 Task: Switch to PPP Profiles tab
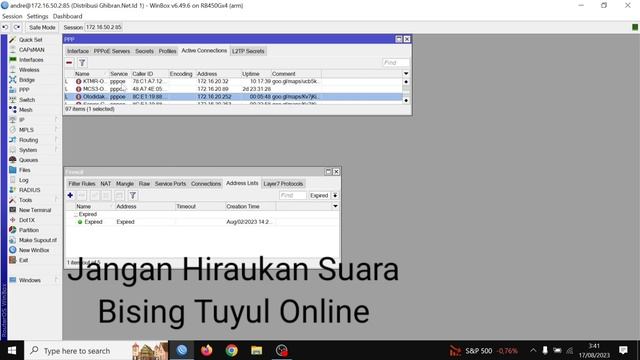pyautogui.click(x=167, y=51)
